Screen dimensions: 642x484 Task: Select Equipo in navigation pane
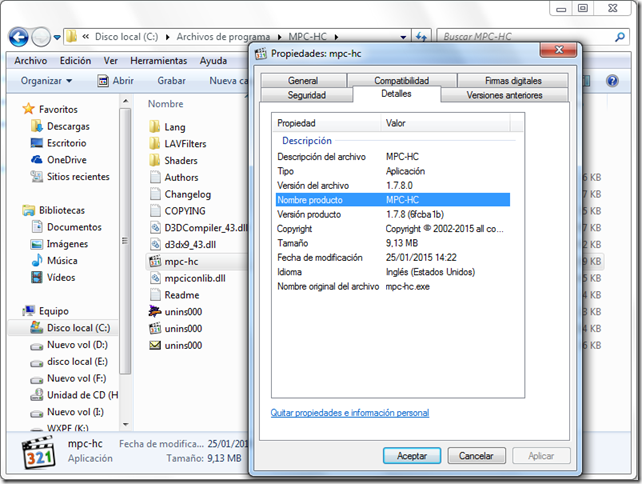[46, 311]
